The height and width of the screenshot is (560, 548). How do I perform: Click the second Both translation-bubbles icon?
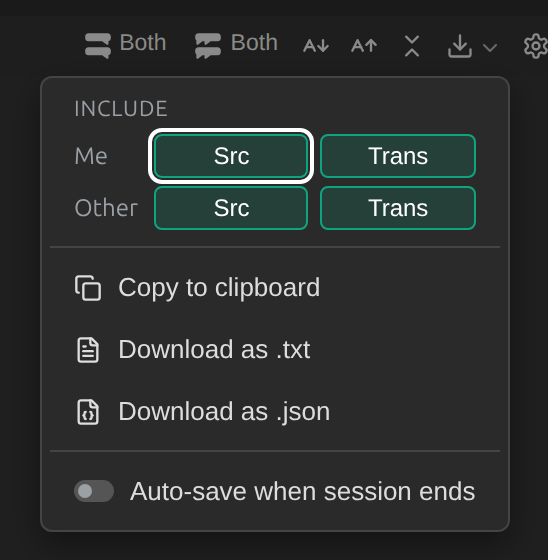coord(208,46)
